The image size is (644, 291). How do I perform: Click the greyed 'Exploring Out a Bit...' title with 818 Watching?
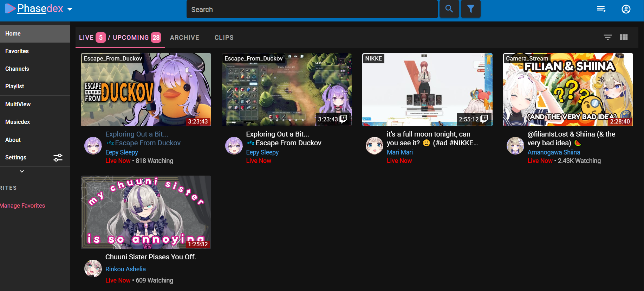(143, 139)
